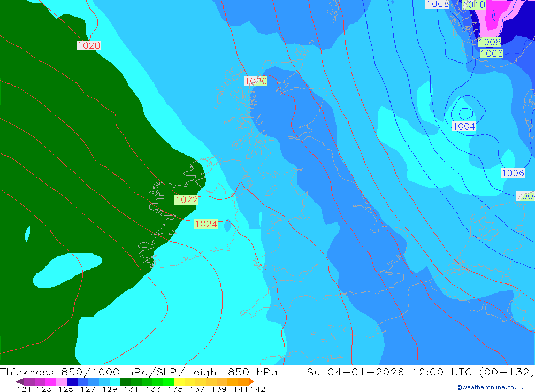The image size is (535, 392).
Task: Click legend value 135
Action: pyautogui.click(x=175, y=389)
